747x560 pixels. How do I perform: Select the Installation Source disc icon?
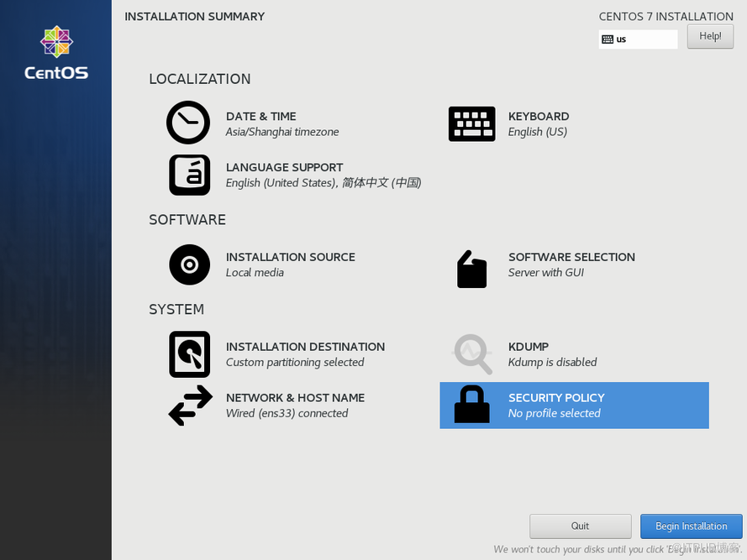coord(189,265)
